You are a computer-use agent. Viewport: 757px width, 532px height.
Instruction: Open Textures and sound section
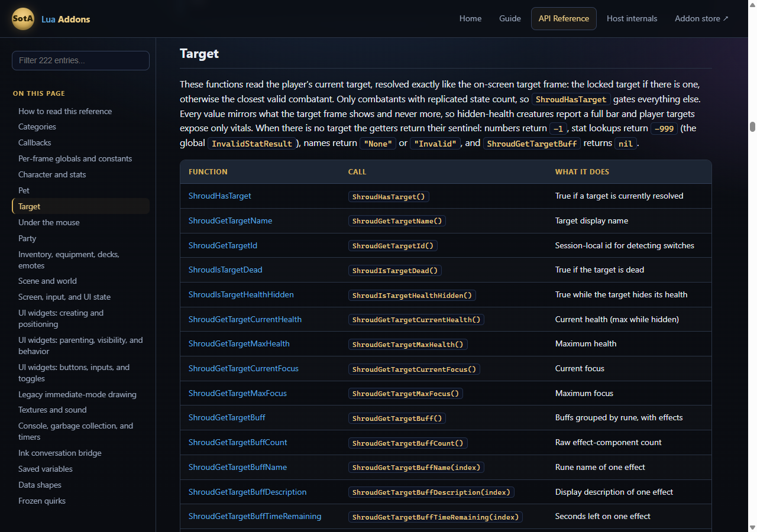(53, 410)
